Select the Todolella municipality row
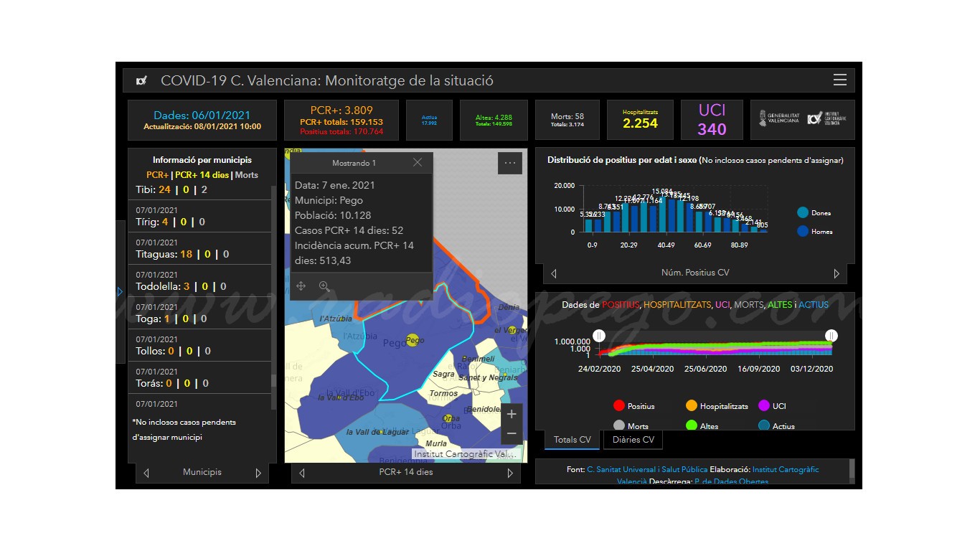 click(x=199, y=281)
